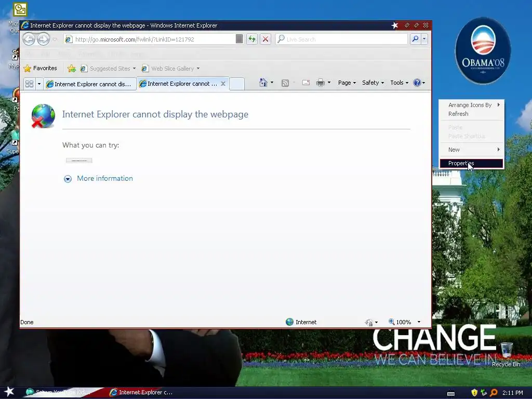This screenshot has width=532, height=399.
Task: Click the Print printer icon
Action: tap(321, 83)
